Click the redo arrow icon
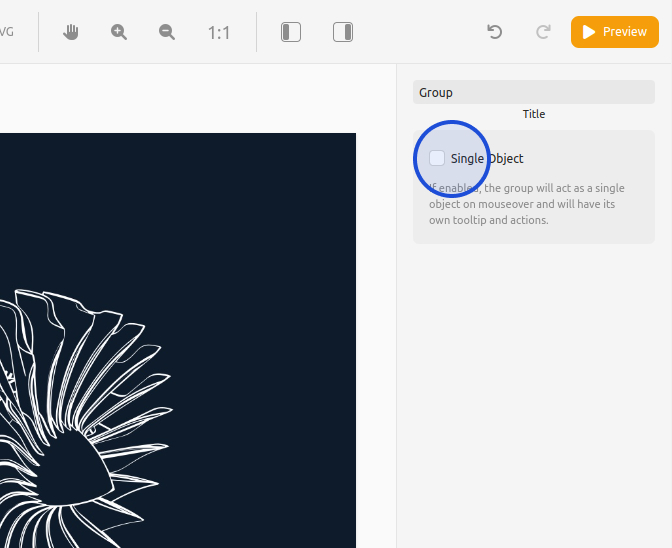The image size is (672, 548). [x=543, y=32]
